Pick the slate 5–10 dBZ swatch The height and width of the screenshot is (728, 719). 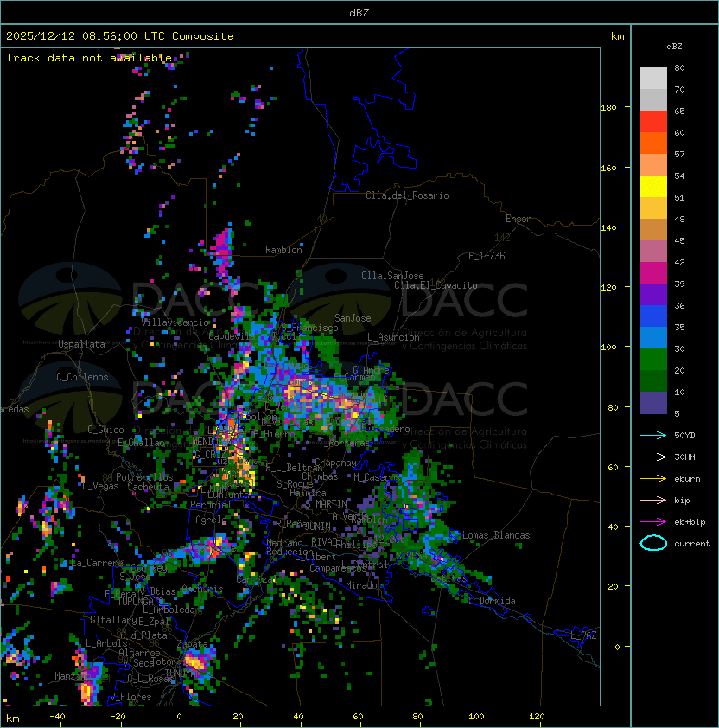(653, 403)
